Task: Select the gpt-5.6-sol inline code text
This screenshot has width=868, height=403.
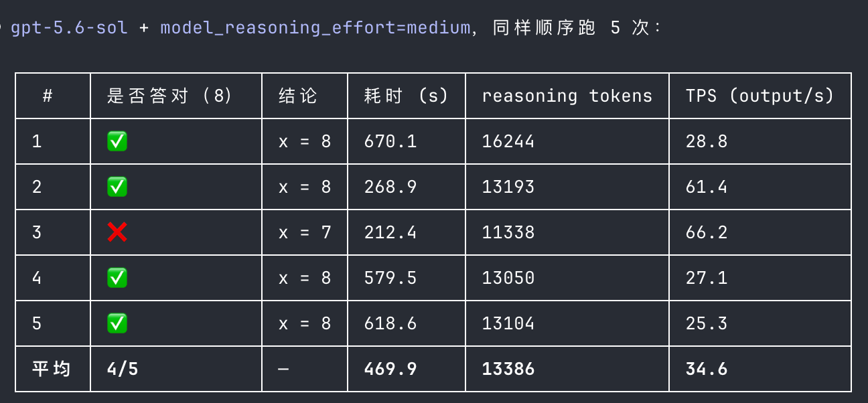Action: tap(69, 28)
